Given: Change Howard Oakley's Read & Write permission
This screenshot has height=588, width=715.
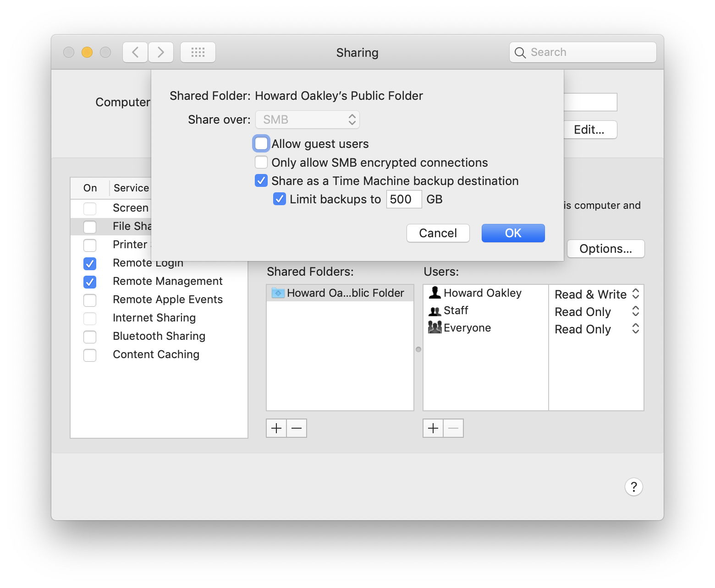Looking at the screenshot, I should 596,294.
